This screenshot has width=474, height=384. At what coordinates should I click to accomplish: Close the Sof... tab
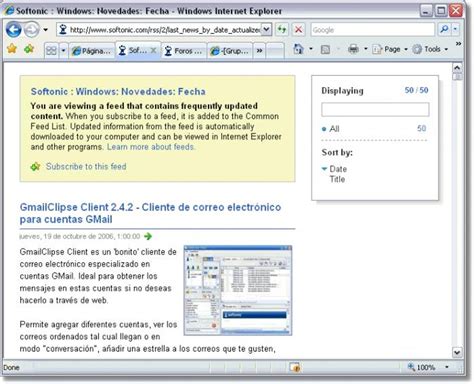coord(153,50)
